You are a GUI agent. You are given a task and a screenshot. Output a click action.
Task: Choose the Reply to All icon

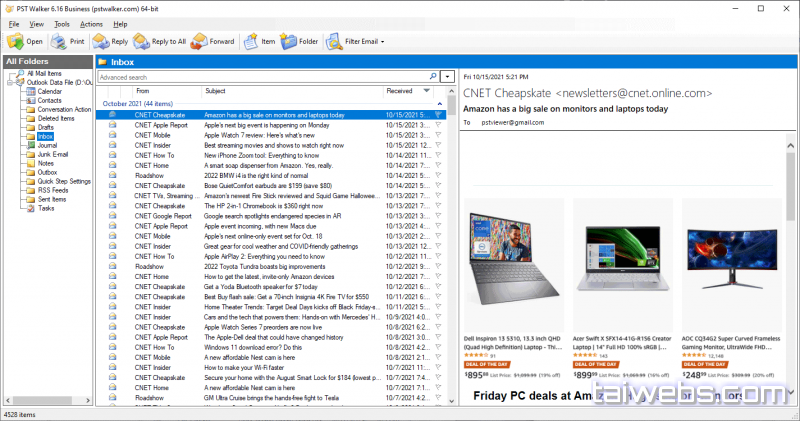pyautogui.click(x=138, y=42)
